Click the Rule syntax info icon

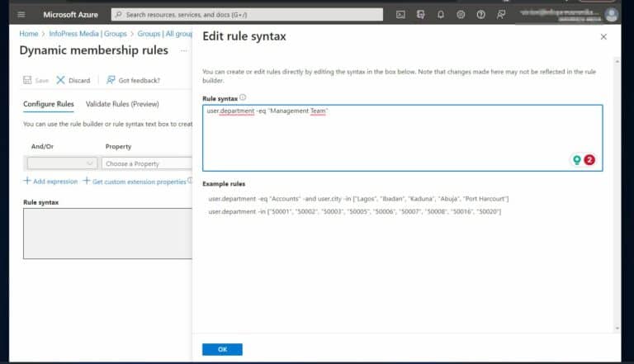click(x=243, y=97)
